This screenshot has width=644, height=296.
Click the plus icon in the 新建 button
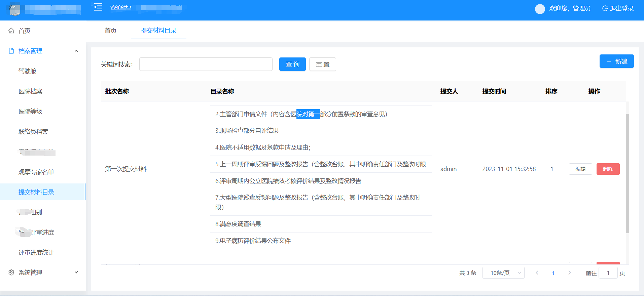(609, 61)
